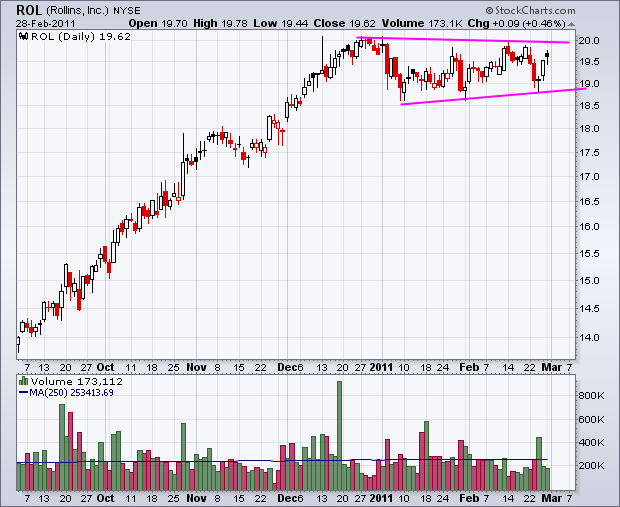Click the company name (Rollins, Inc.)
The image size is (620, 507).
pyautogui.click(x=78, y=10)
